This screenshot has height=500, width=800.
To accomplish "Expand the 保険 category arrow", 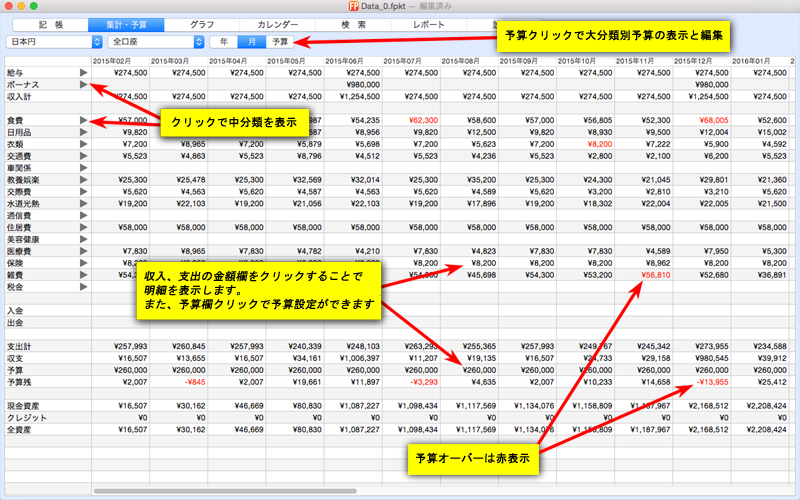I will (83, 261).
